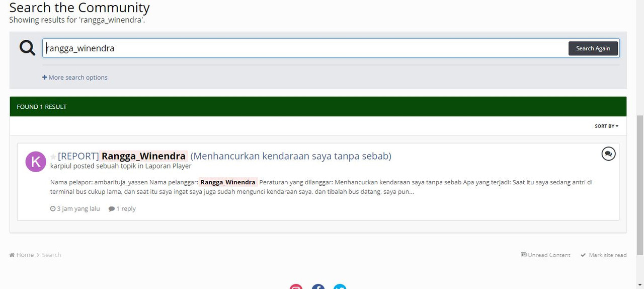Open the Instagram social icon
The image size is (644, 289).
coord(296,286)
